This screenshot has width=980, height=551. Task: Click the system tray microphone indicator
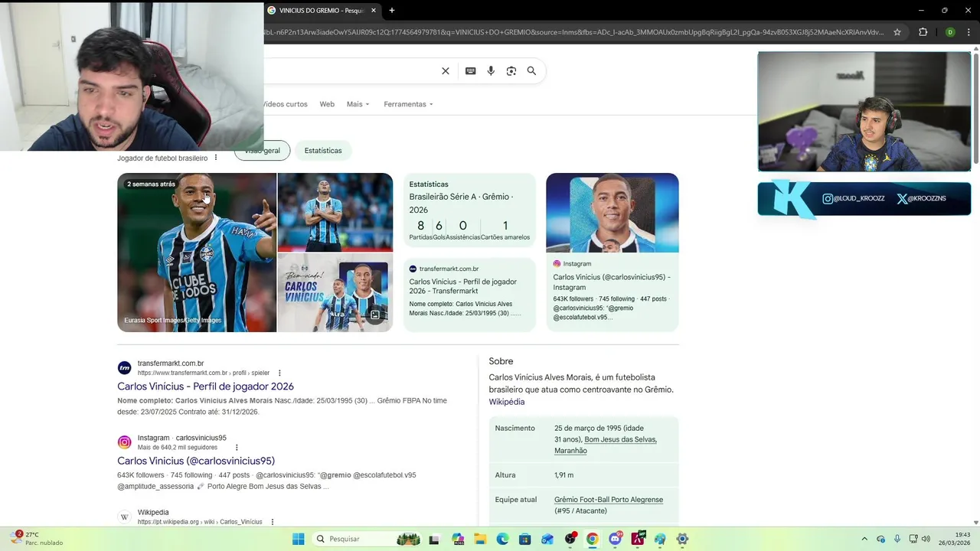click(x=897, y=539)
